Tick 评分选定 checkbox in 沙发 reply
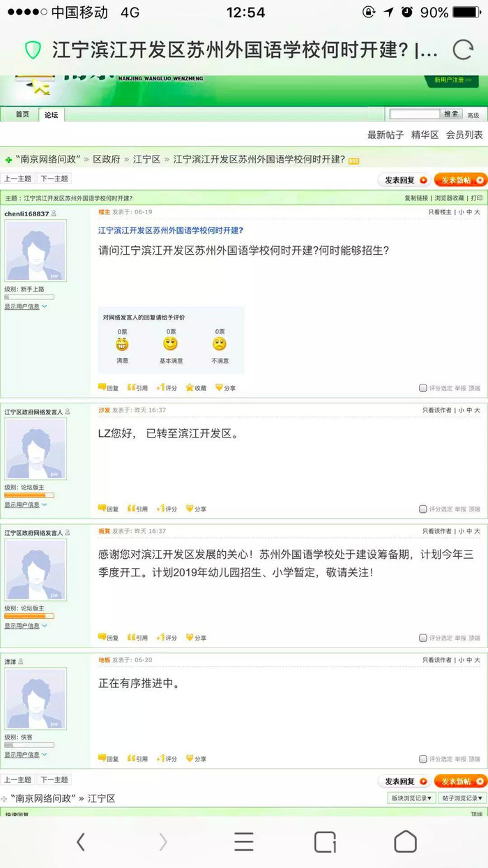The width and height of the screenshot is (488, 868). 423,509
